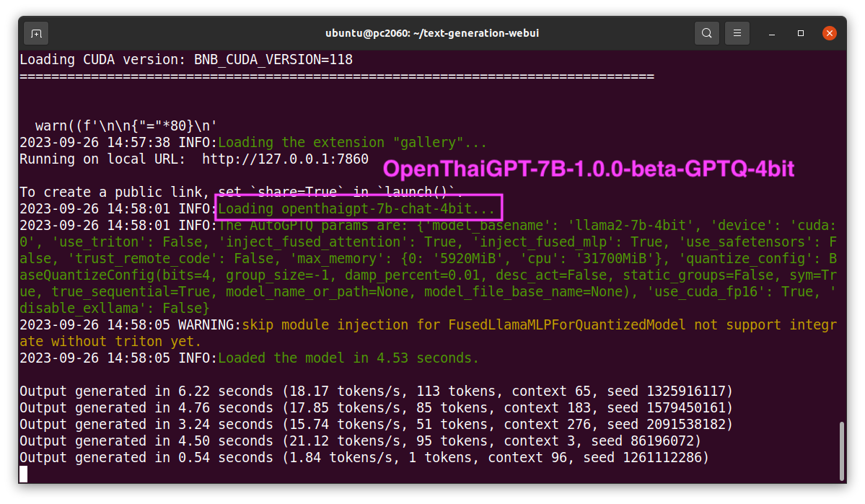Click the terminal cursor block at prompt
Viewport: 865px width, 504px height.
[23, 474]
